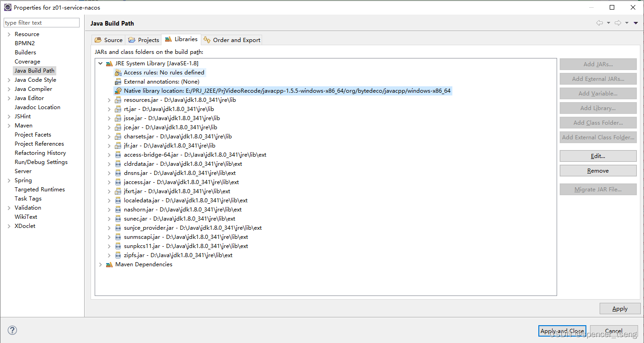
Task: Open the view menu triangle at top right
Action: [x=635, y=23]
